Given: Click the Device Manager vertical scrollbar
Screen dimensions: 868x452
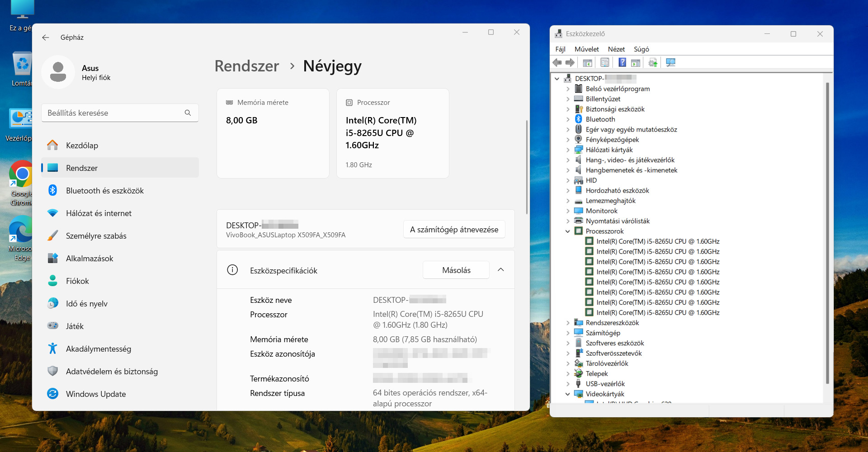Looking at the screenshot, I should point(827,233).
